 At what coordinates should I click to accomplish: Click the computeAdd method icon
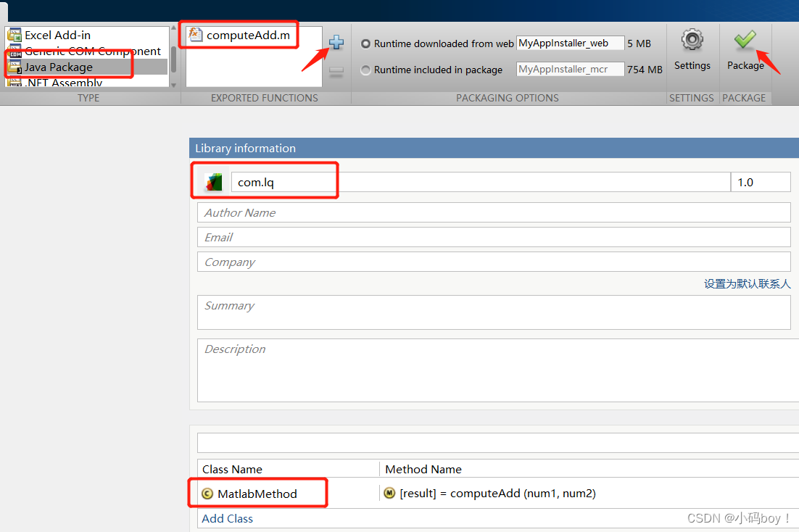tap(389, 494)
